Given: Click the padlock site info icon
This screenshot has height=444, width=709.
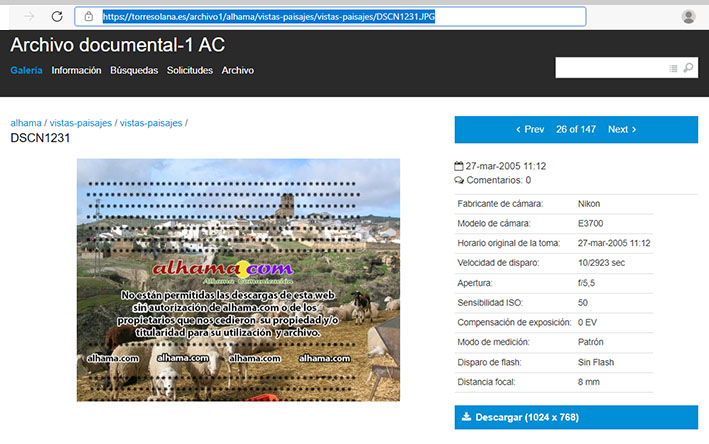Looking at the screenshot, I should coord(89,17).
